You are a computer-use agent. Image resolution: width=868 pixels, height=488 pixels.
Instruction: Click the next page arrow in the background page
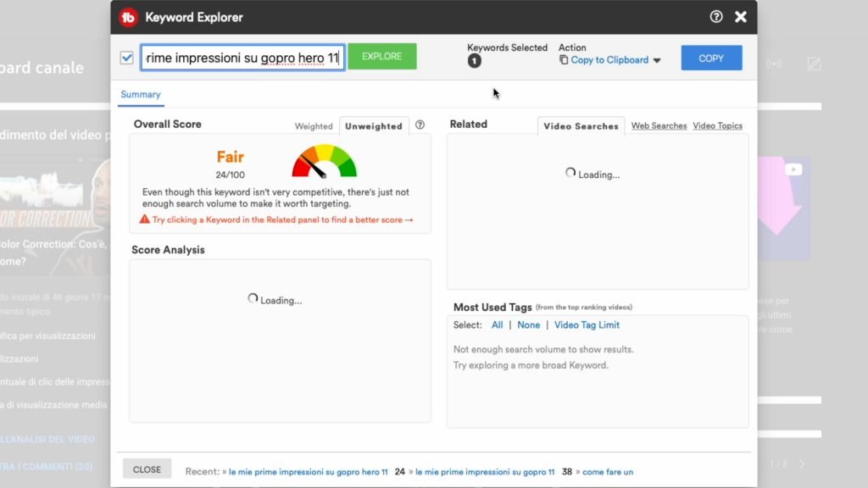[802, 464]
